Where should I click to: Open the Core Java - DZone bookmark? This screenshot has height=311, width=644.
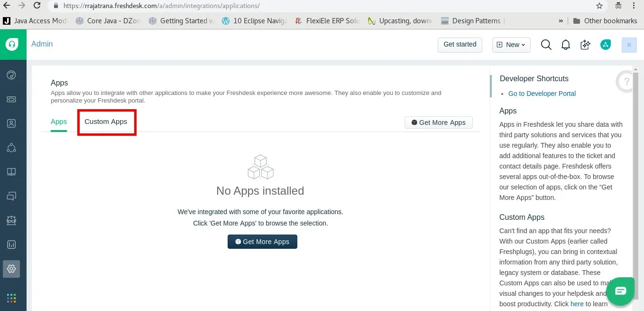coord(108,21)
